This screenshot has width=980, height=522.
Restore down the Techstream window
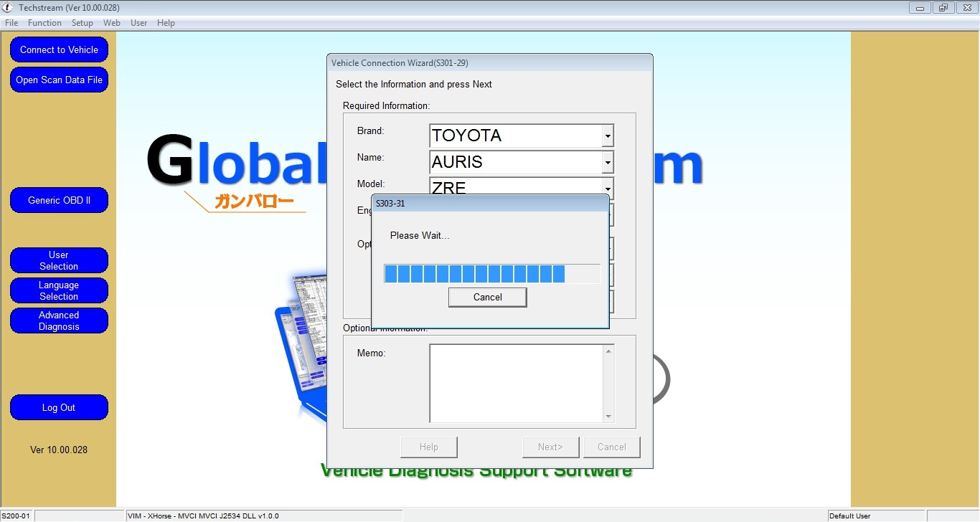[943, 8]
